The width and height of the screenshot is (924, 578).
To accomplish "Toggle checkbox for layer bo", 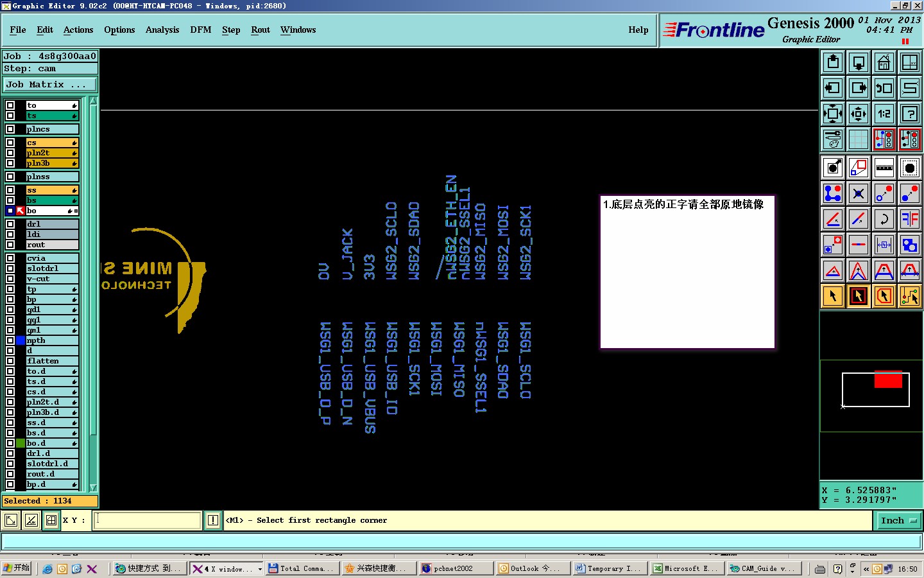I will [x=10, y=211].
